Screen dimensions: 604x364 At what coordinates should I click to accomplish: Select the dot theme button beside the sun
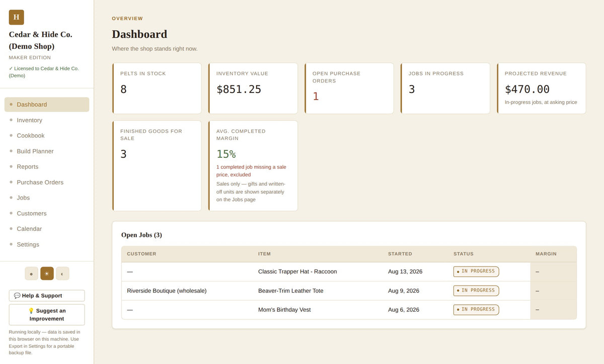[x=31, y=274]
